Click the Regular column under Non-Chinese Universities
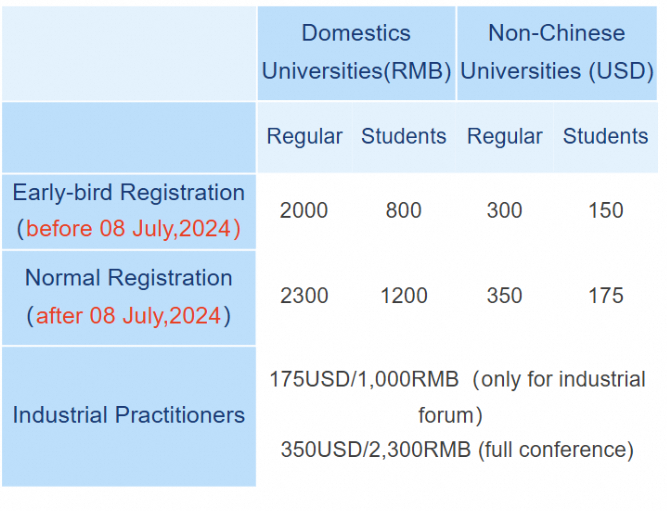The image size is (667, 511). coord(505,137)
